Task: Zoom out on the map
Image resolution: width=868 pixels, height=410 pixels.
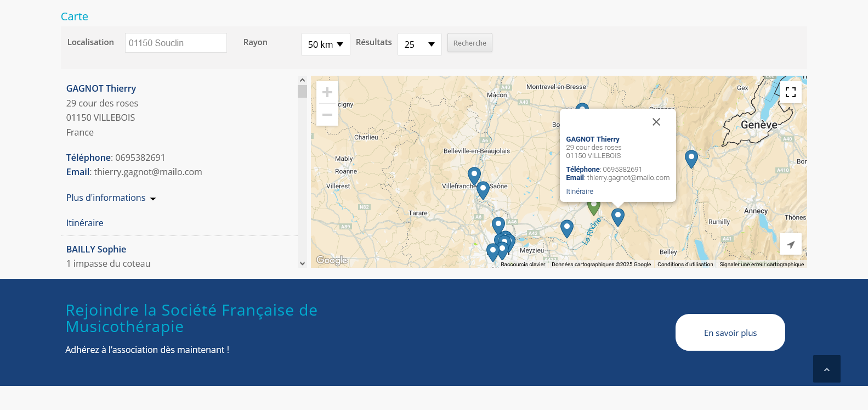Action: click(327, 115)
